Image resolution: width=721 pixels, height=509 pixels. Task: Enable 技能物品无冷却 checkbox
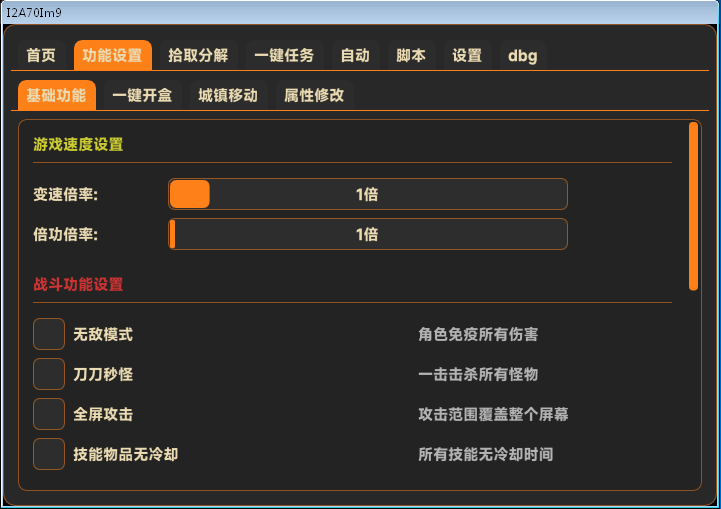pyautogui.click(x=49, y=454)
